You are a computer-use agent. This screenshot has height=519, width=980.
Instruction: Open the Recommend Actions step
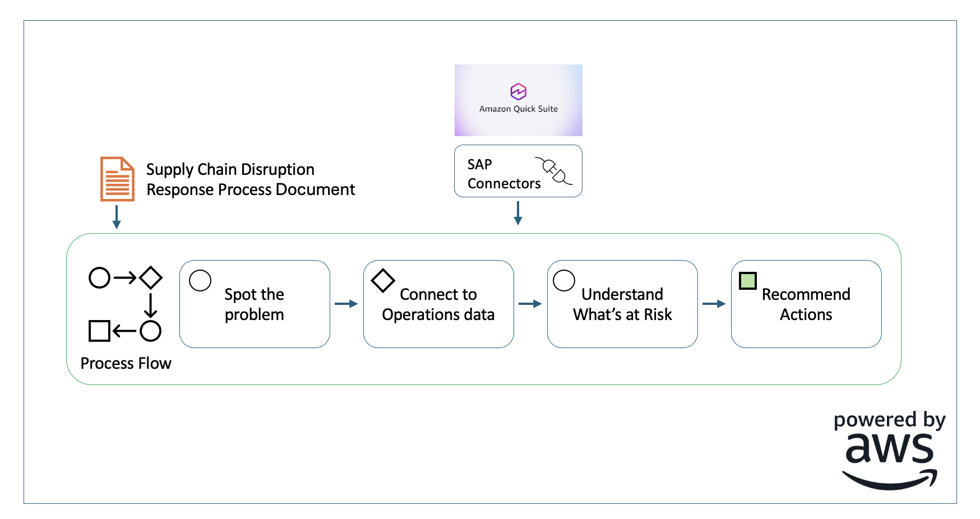click(x=806, y=304)
